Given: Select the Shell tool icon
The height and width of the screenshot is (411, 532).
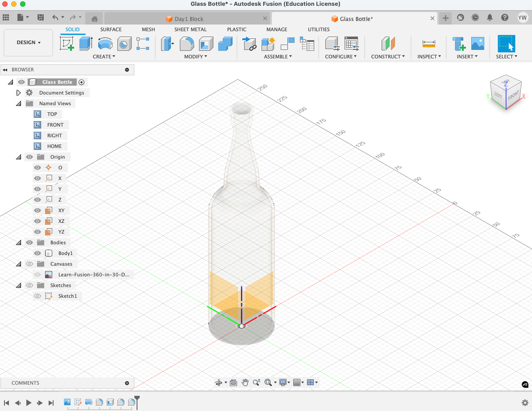Looking at the screenshot, I should (x=206, y=44).
